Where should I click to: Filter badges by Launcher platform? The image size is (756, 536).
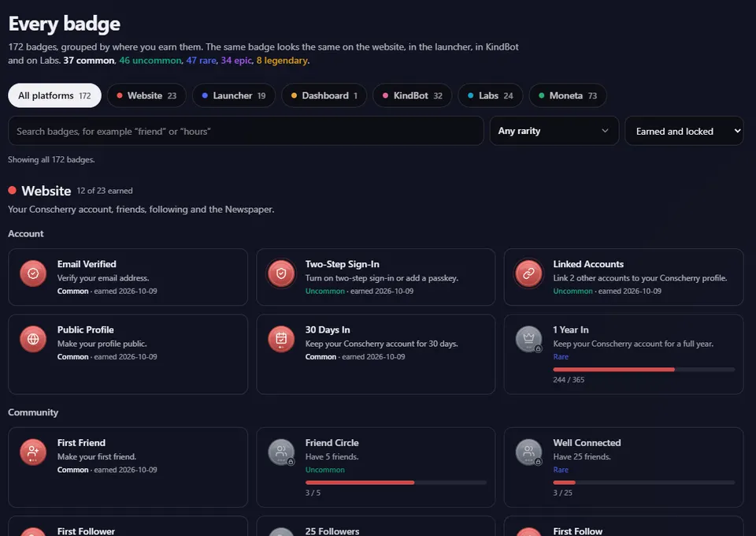coord(234,95)
